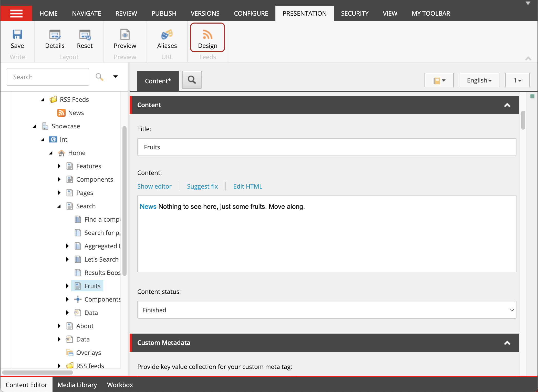Open the Workbox tab
538x392 pixels.
point(120,385)
